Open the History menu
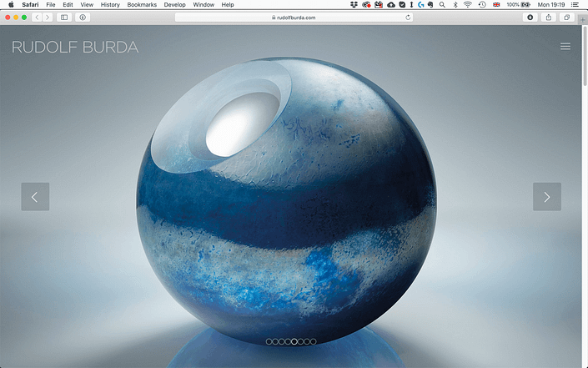 coord(110,4)
